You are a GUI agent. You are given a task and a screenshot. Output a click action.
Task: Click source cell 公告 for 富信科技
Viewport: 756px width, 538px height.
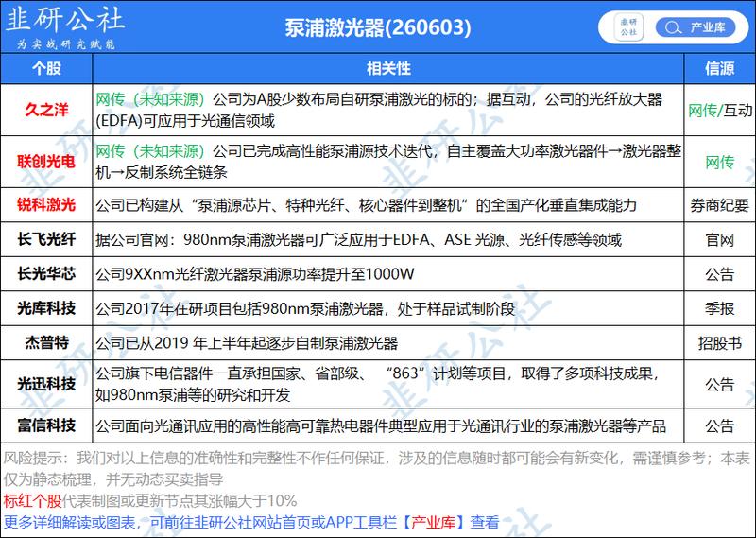[x=719, y=426]
